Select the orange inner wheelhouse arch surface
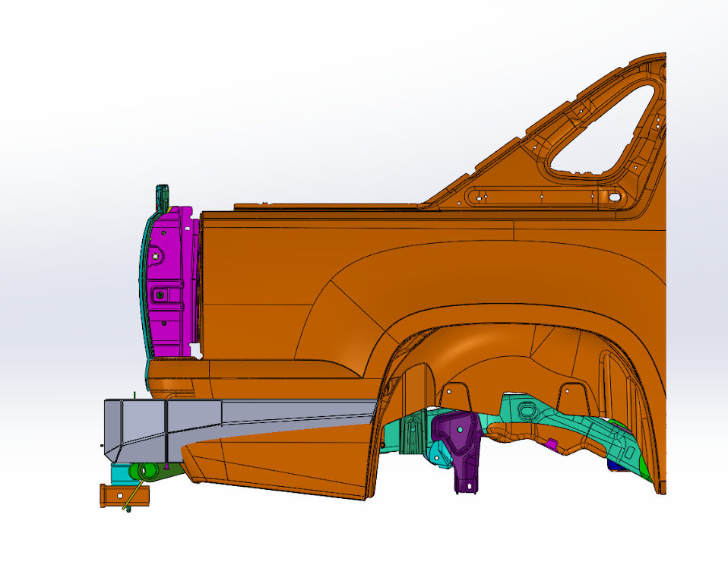Screen dimensions: 728x562 point(486,357)
